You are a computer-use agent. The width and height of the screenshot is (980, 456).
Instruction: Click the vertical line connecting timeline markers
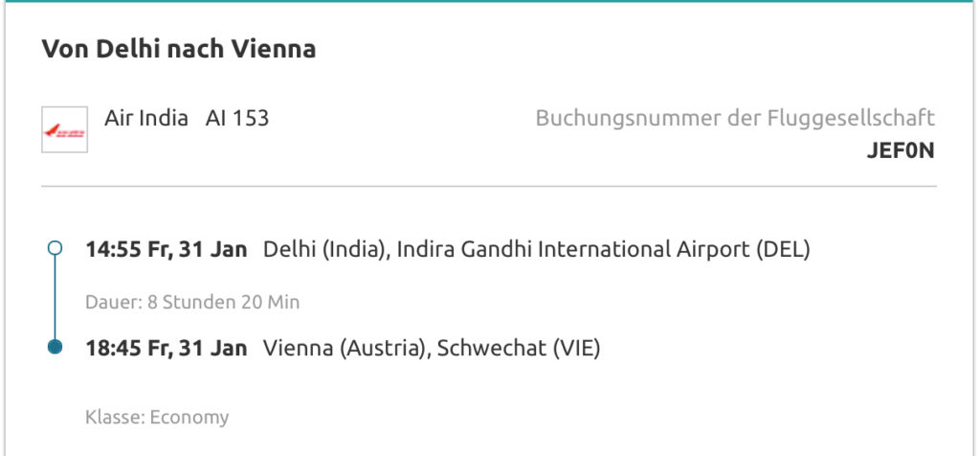pos(55,298)
